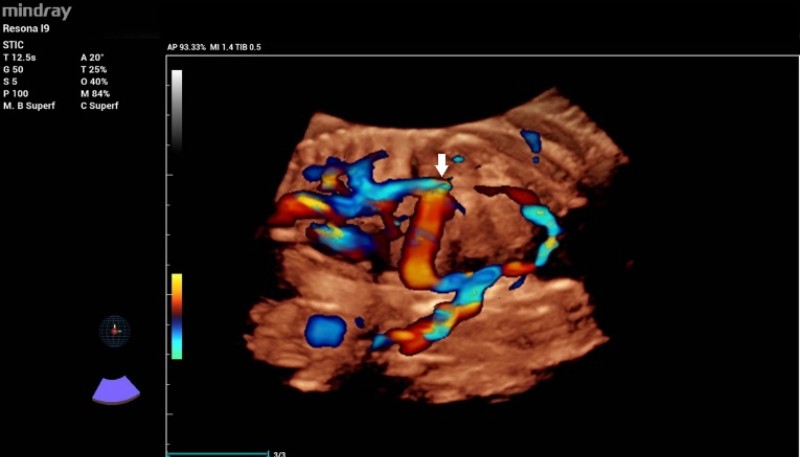Click the A 20° angle parameter

(x=91, y=56)
